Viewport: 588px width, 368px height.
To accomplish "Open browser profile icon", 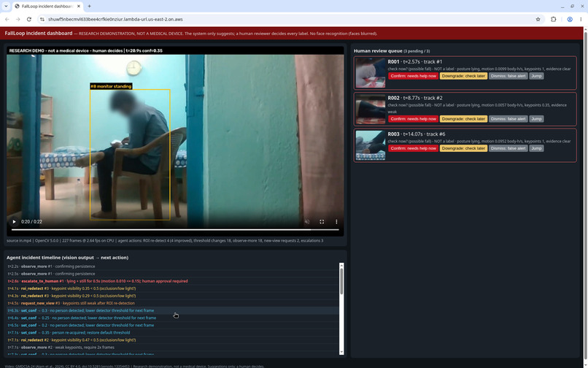I will [570, 19].
